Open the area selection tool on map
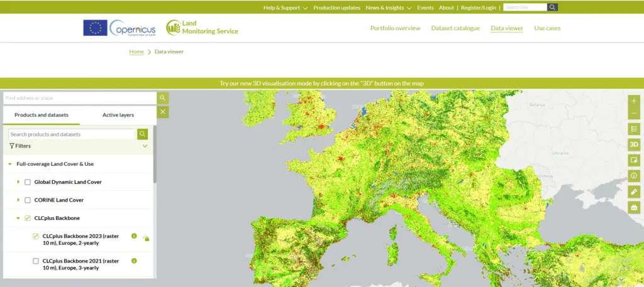Viewport: 644px width, 287px height. 634,160
